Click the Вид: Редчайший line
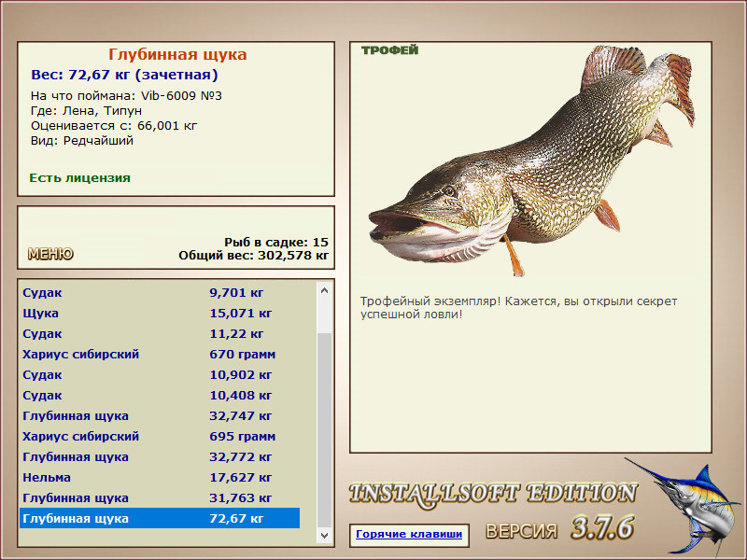This screenshot has width=747, height=560. point(82,141)
